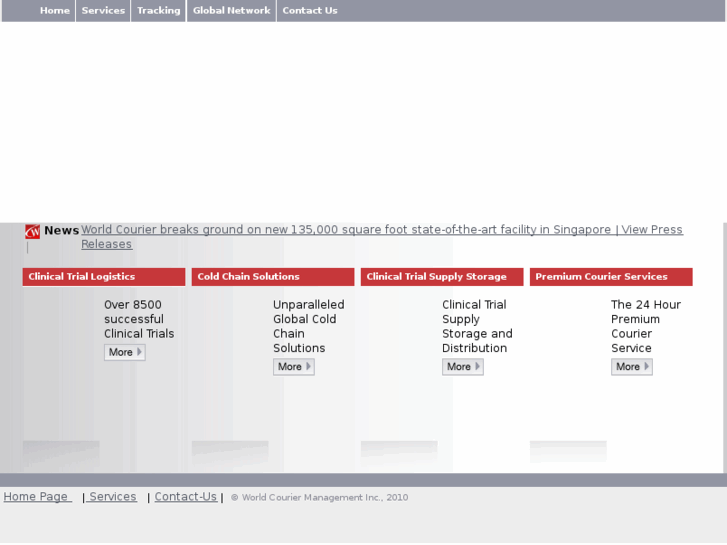
Task: Click the bold News label
Action: tap(62, 231)
